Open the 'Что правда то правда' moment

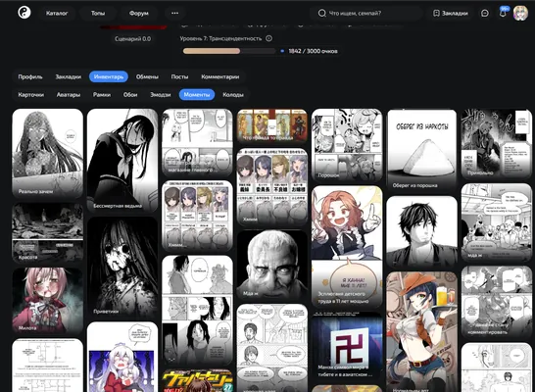click(272, 126)
